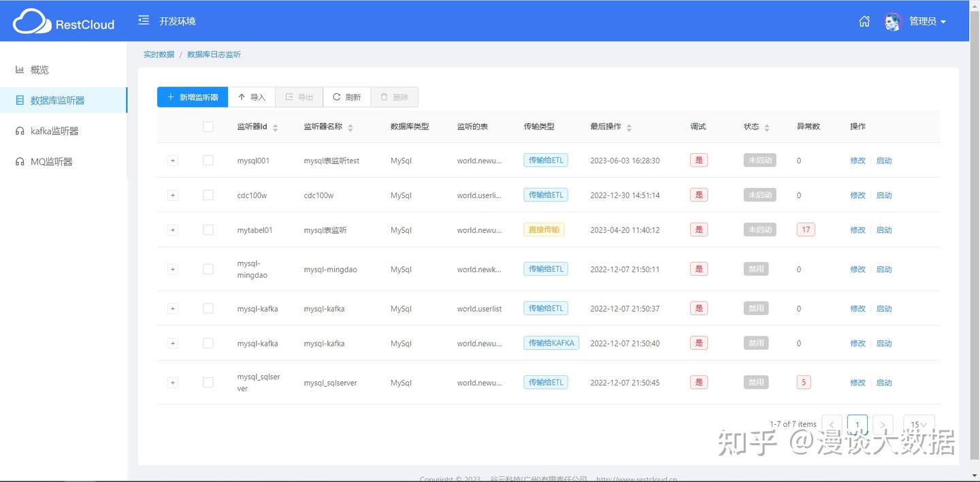
Task: Click the 2023-06-03 16:28:30 timestamp
Action: tap(625, 161)
